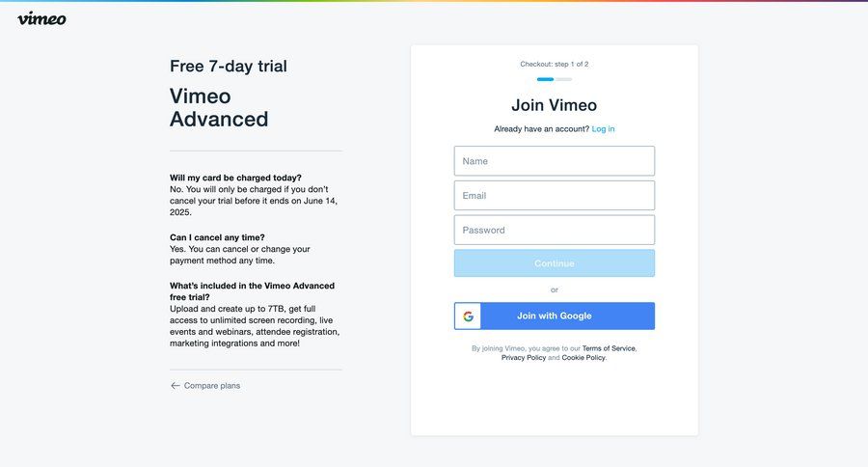Click the 'Checkout: step 1 of 2' label
This screenshot has width=868, height=467.
pyautogui.click(x=554, y=65)
